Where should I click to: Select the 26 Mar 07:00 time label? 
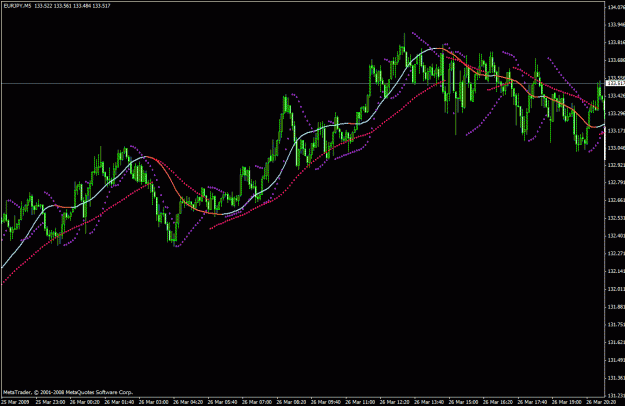coord(256,402)
